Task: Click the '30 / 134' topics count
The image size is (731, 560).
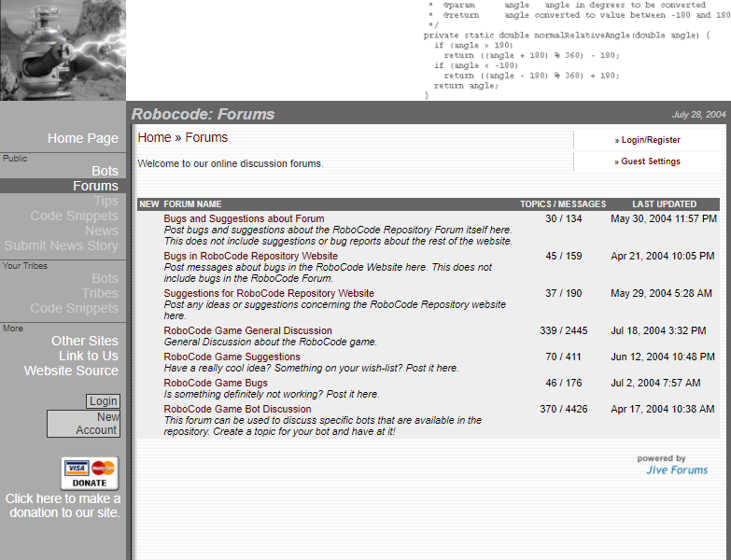Action: 564,218
